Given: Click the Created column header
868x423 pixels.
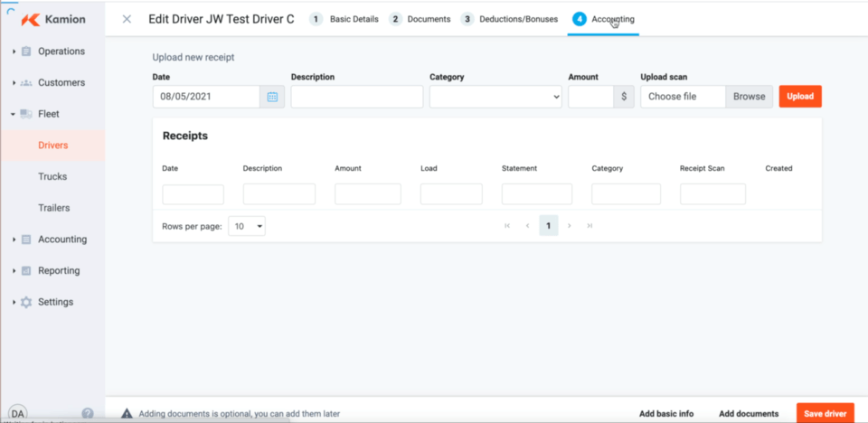Looking at the screenshot, I should [x=778, y=168].
